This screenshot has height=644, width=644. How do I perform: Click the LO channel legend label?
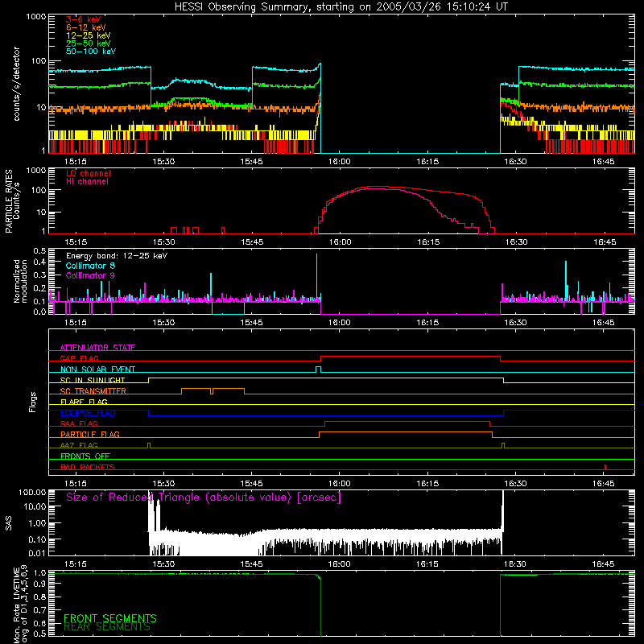[x=89, y=173]
